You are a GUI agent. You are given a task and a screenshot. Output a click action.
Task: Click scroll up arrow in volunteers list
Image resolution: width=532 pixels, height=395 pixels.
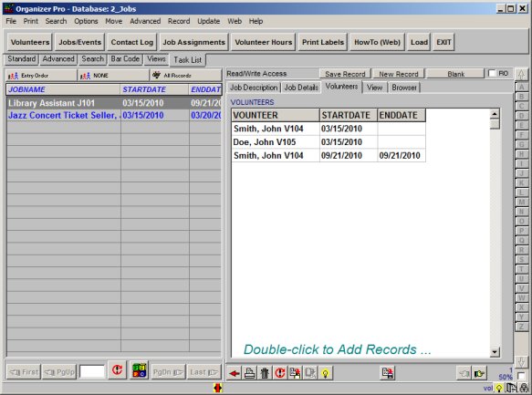pos(495,114)
